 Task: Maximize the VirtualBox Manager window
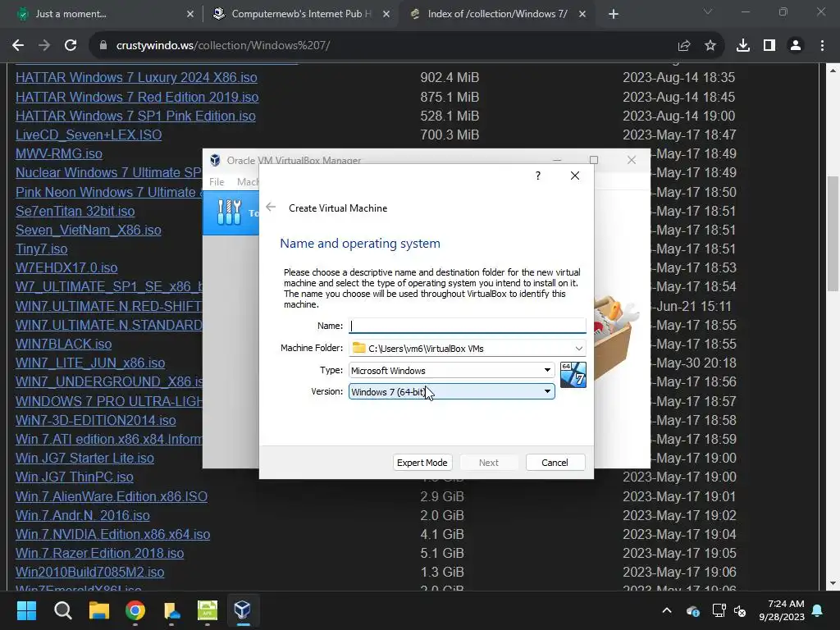594,160
